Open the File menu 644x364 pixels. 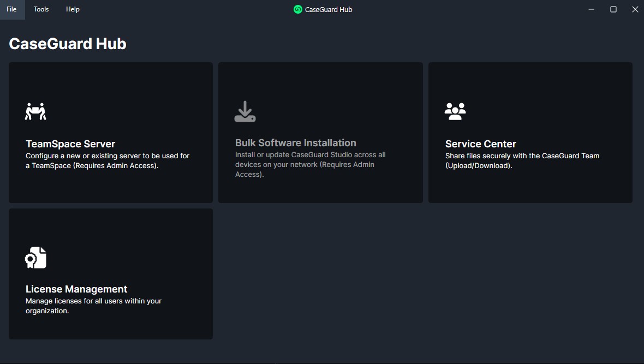coord(12,9)
